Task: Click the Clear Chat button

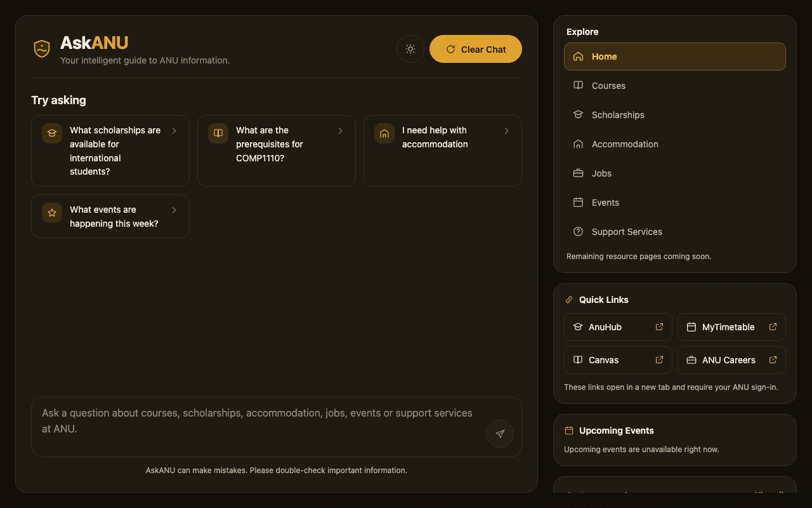Action: [476, 49]
